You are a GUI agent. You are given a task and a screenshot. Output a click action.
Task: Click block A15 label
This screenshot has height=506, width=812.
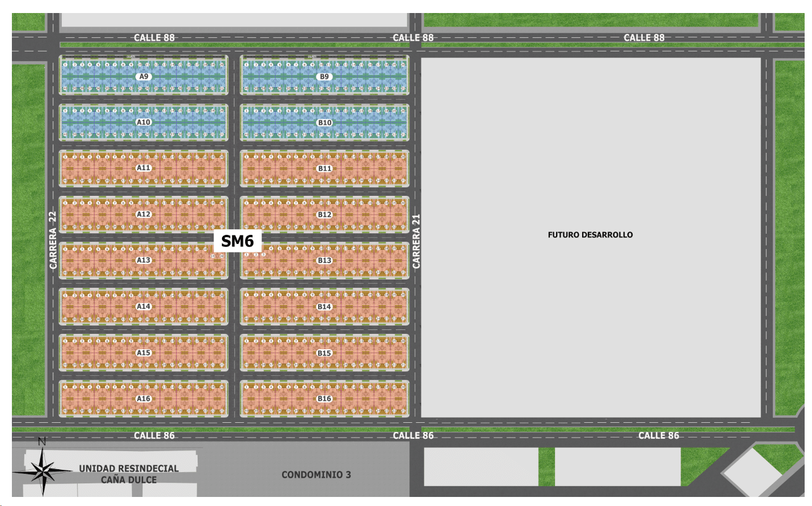tap(144, 353)
